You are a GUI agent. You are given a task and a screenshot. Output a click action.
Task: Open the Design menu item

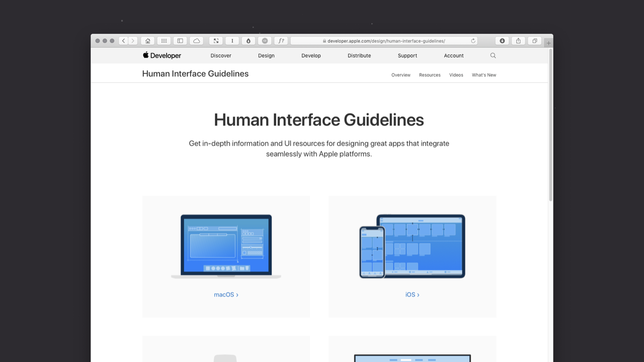[x=266, y=56]
